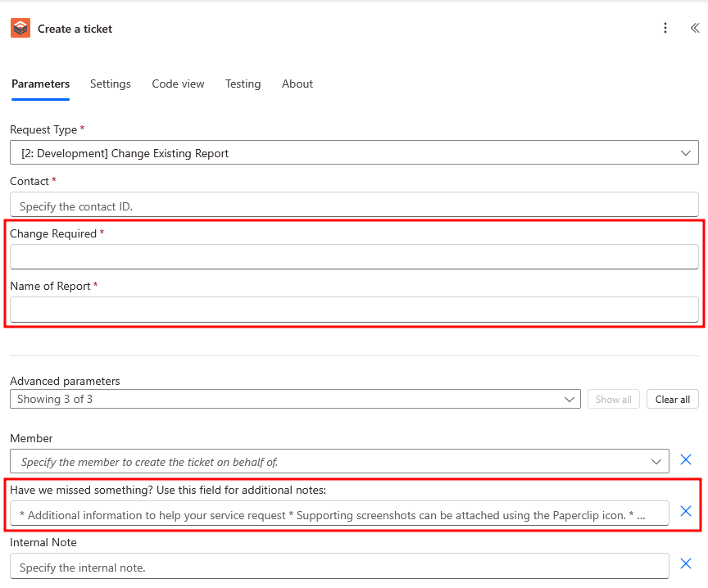Go to the Testing tab
708x588 pixels.
[x=243, y=84]
